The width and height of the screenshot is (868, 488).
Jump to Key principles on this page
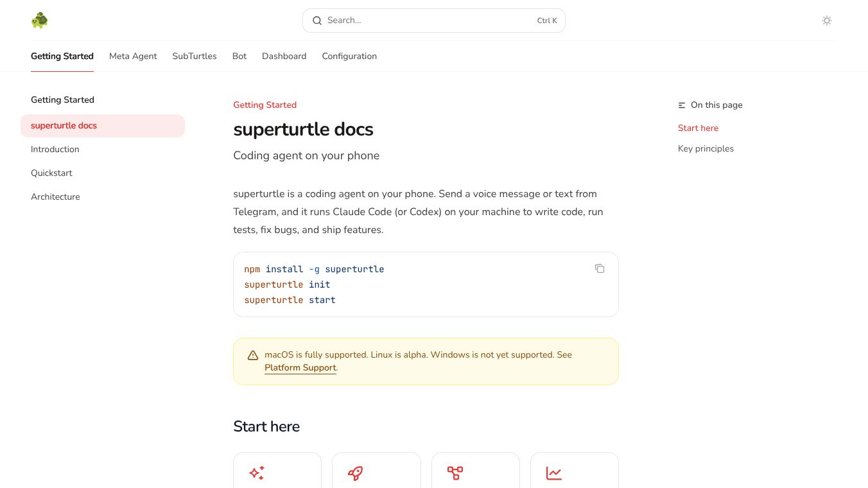point(706,148)
